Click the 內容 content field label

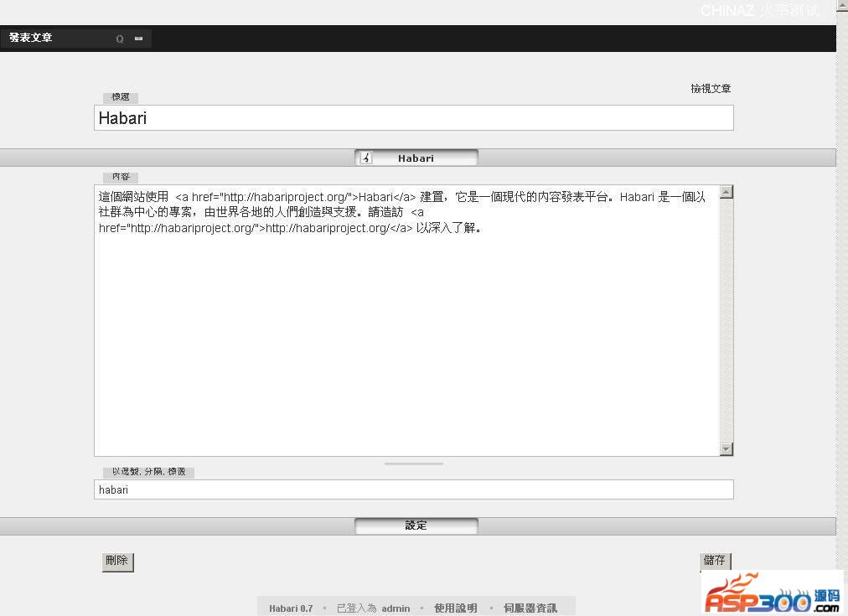coord(121,177)
